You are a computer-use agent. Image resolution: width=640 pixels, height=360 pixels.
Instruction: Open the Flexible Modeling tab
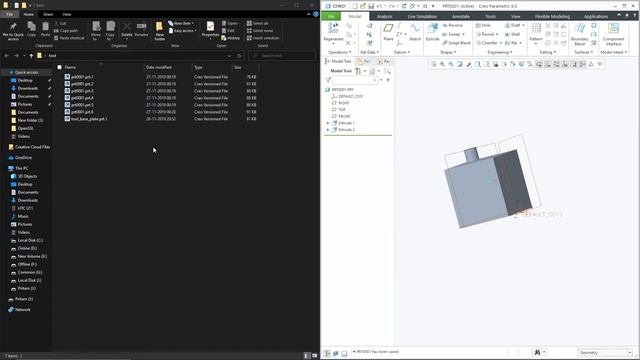pyautogui.click(x=552, y=16)
